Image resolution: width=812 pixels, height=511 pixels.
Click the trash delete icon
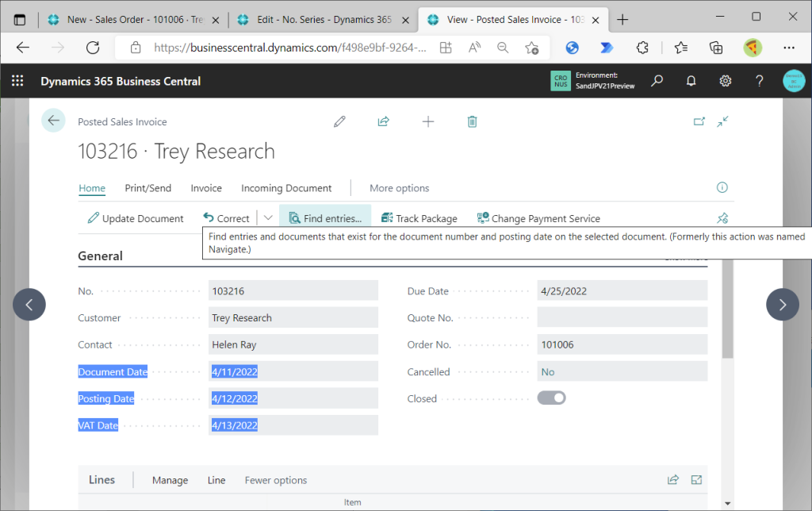coord(473,121)
